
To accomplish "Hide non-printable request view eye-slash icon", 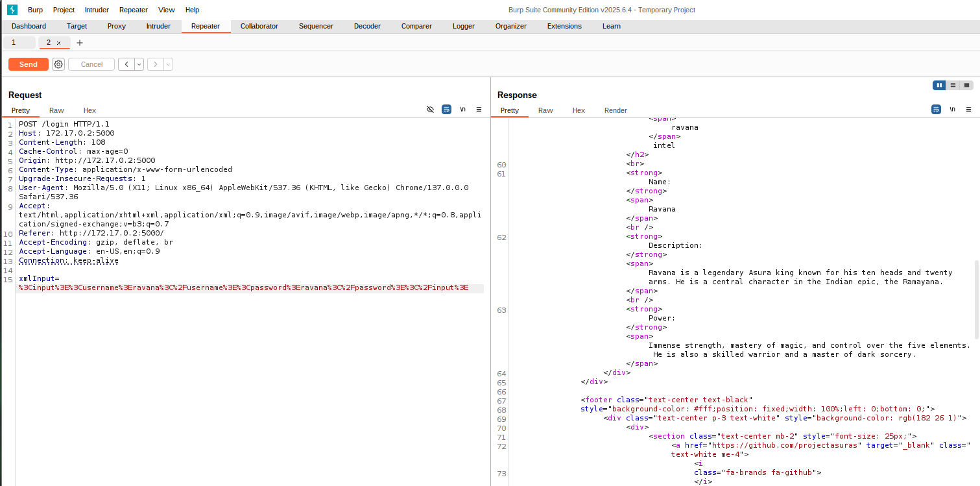I will point(430,110).
